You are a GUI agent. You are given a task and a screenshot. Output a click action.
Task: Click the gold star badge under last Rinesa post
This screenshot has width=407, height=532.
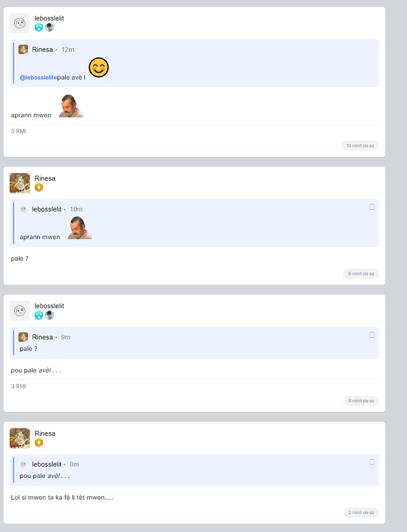coord(39,443)
